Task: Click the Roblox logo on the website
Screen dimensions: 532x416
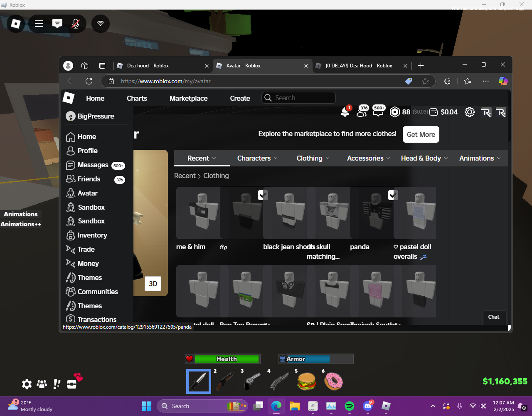Action: (x=68, y=98)
